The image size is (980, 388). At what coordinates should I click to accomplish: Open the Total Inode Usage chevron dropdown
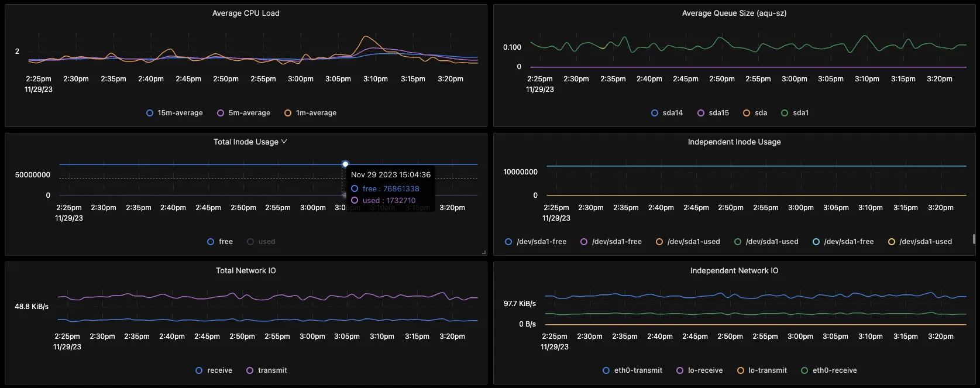point(284,142)
